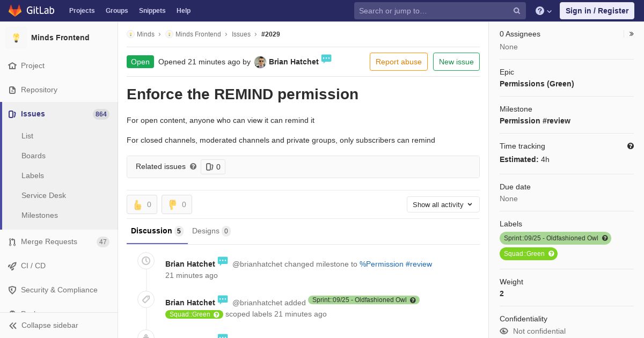Collapse sidebar using the double chevron
644x338 pixels.
tap(13, 326)
